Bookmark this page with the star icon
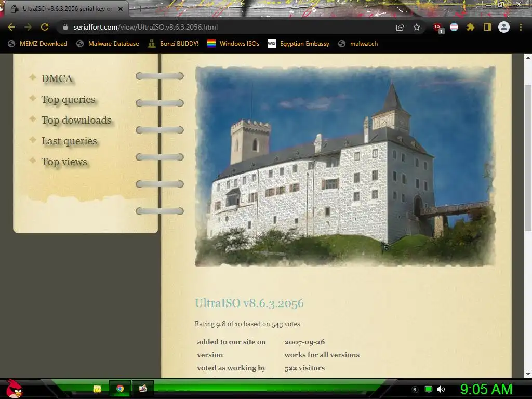The image size is (532, 399). point(417,27)
